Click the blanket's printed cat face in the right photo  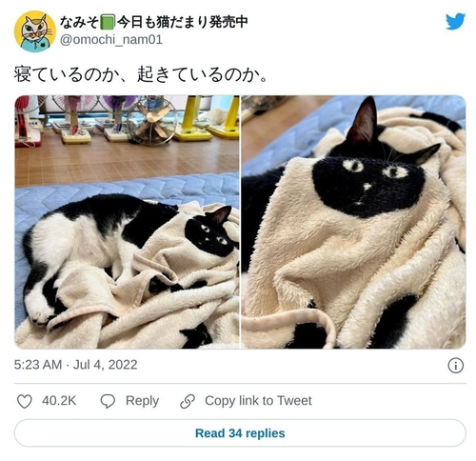(368, 187)
